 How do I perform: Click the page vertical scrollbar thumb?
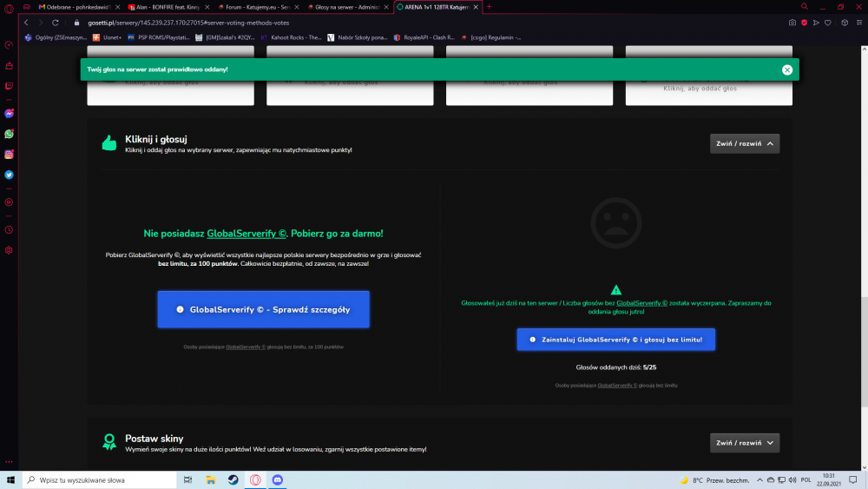tap(864, 352)
